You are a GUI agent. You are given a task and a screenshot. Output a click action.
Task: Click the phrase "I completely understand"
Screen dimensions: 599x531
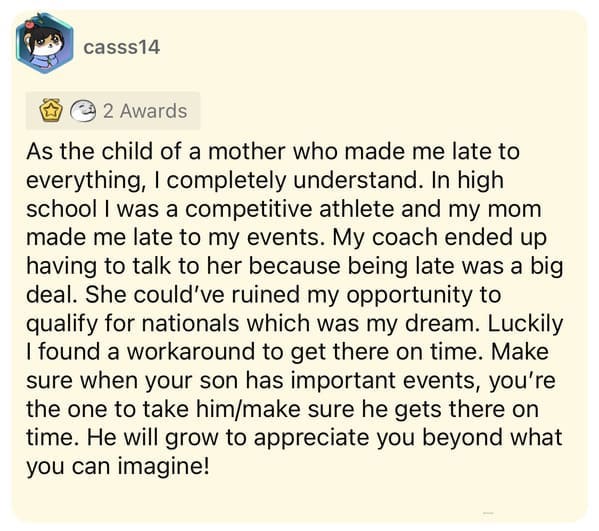[291, 181]
